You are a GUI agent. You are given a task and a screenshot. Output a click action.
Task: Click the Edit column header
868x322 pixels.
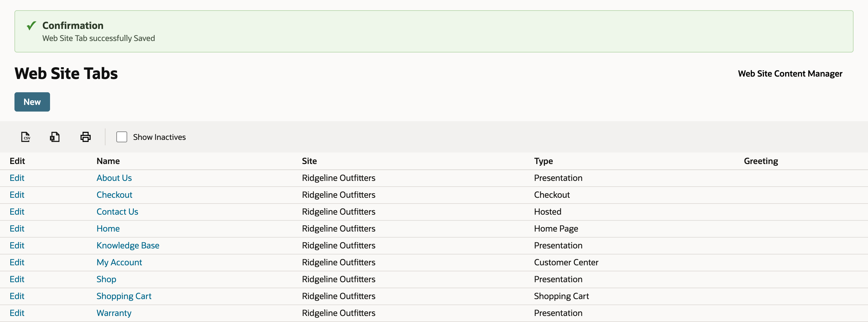17,161
